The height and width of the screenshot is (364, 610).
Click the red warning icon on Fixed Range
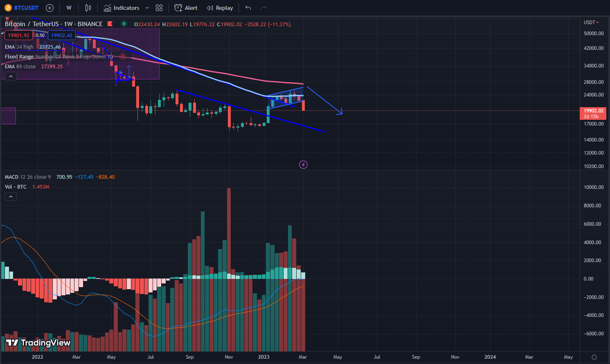122,56
